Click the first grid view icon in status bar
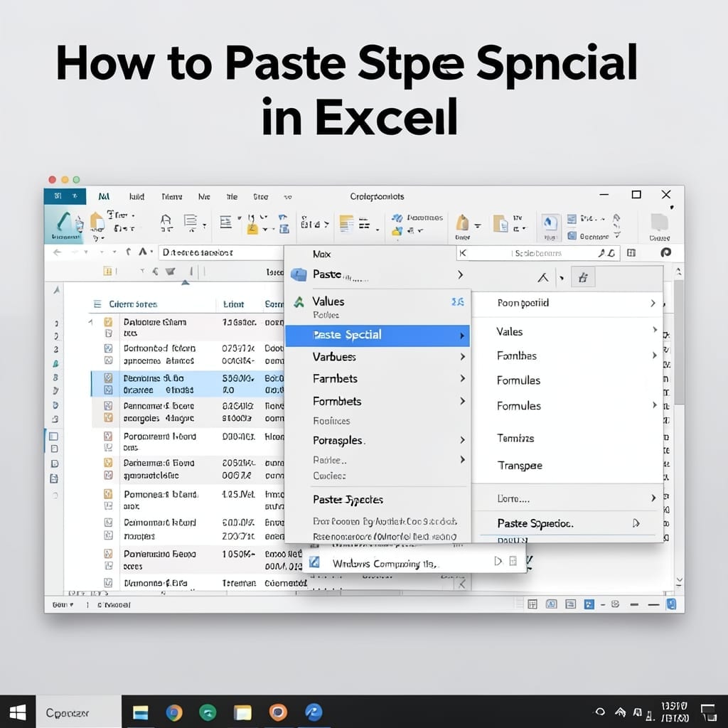This screenshot has width=728, height=728. (532, 604)
